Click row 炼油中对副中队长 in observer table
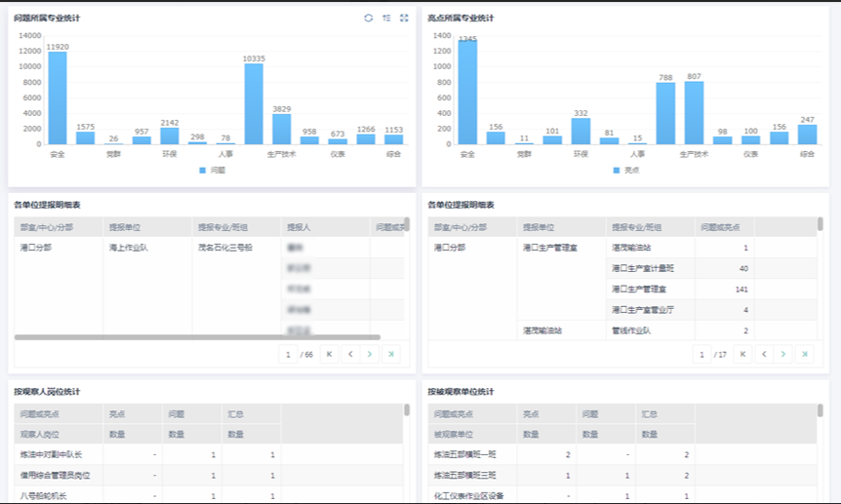This screenshot has width=841, height=504. (x=209, y=454)
